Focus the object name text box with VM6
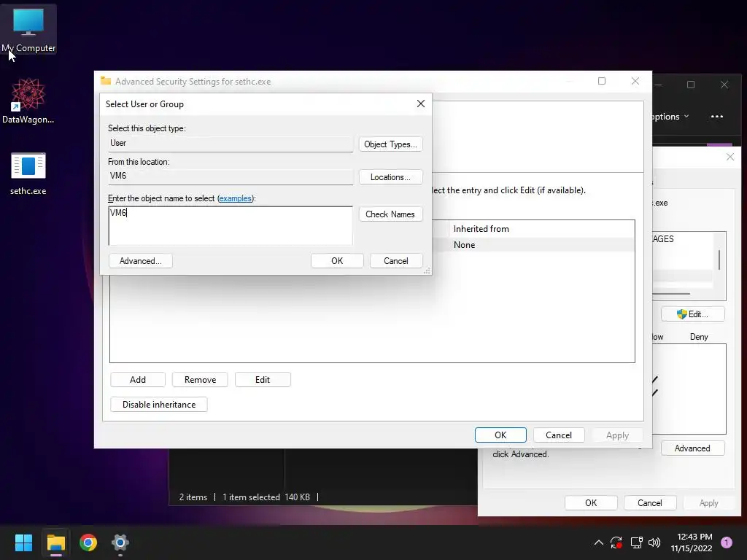The image size is (747, 560). tap(231, 226)
